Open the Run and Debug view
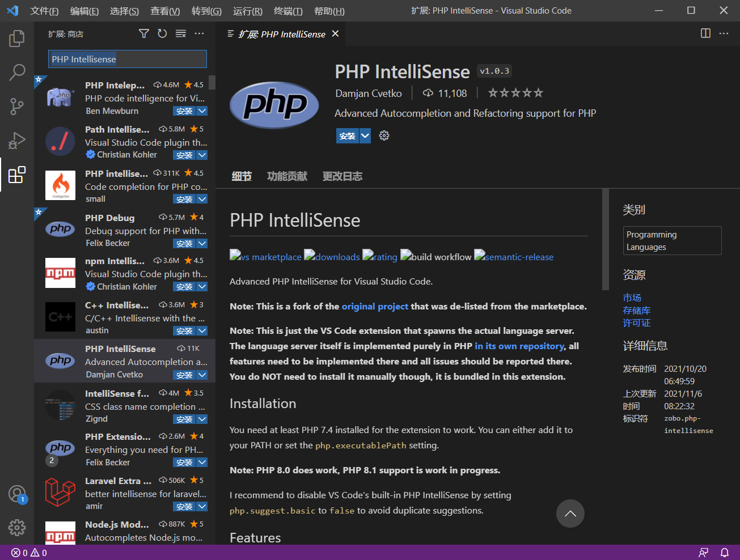The height and width of the screenshot is (560, 740). [17, 140]
